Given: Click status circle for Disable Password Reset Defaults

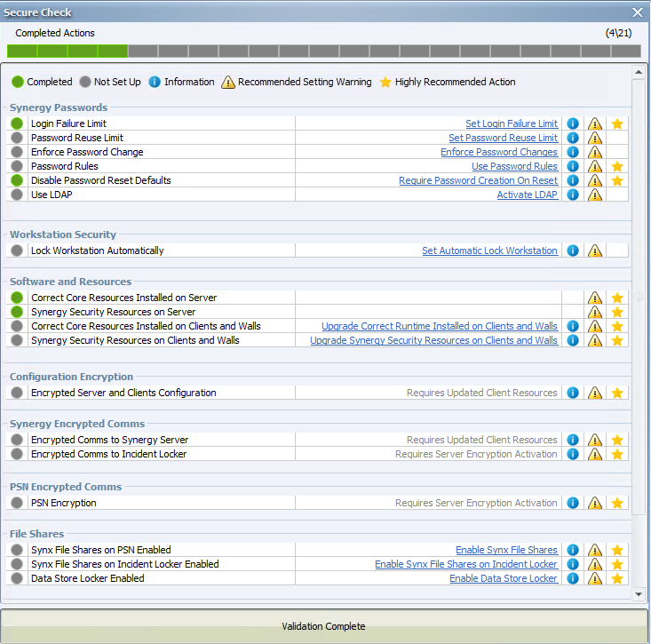Looking at the screenshot, I should pyautogui.click(x=17, y=180).
